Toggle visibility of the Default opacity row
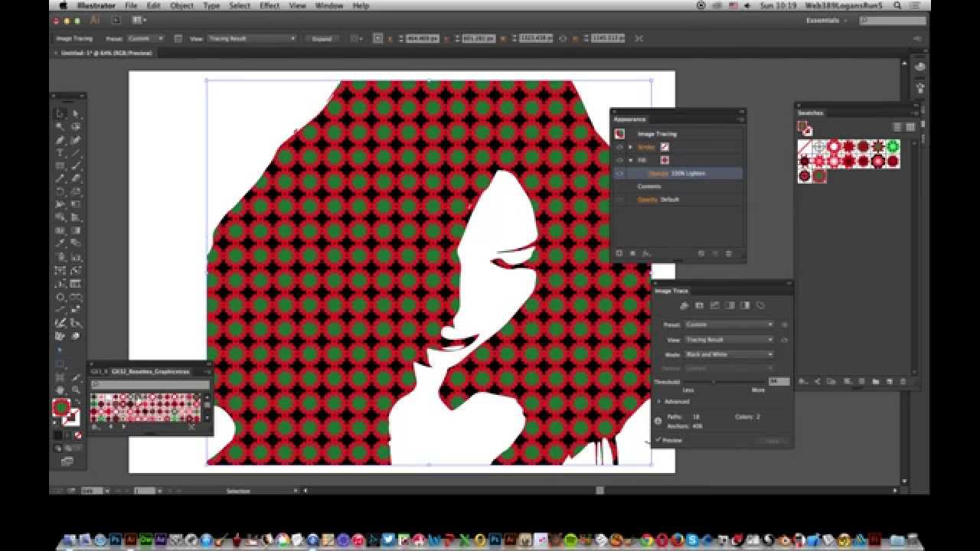This screenshot has height=551, width=980. (619, 200)
